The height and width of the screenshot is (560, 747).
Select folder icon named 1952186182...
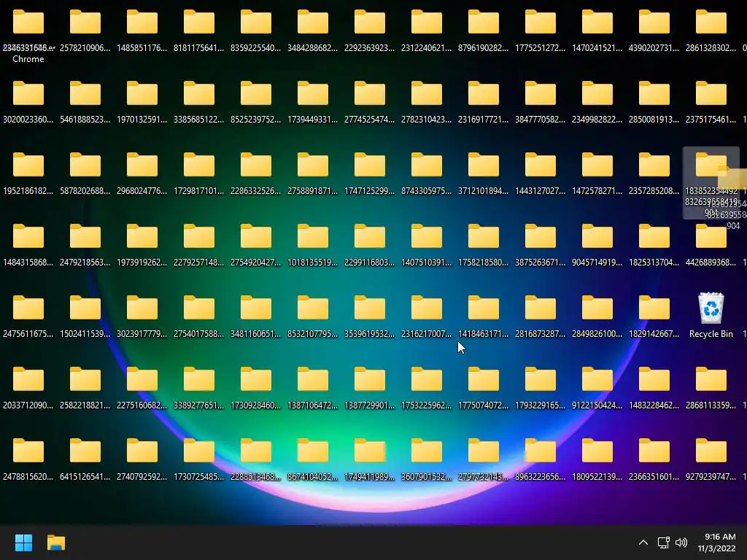pyautogui.click(x=28, y=166)
